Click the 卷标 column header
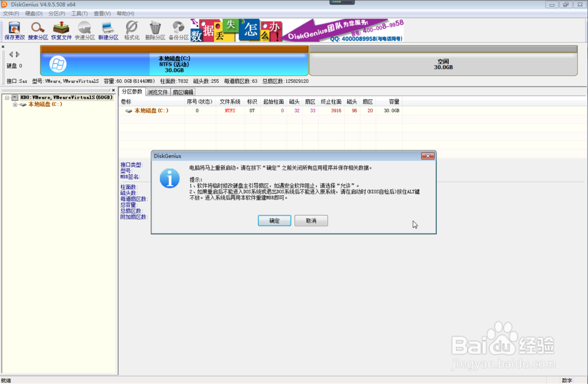The height and width of the screenshot is (384, 588). 152,102
